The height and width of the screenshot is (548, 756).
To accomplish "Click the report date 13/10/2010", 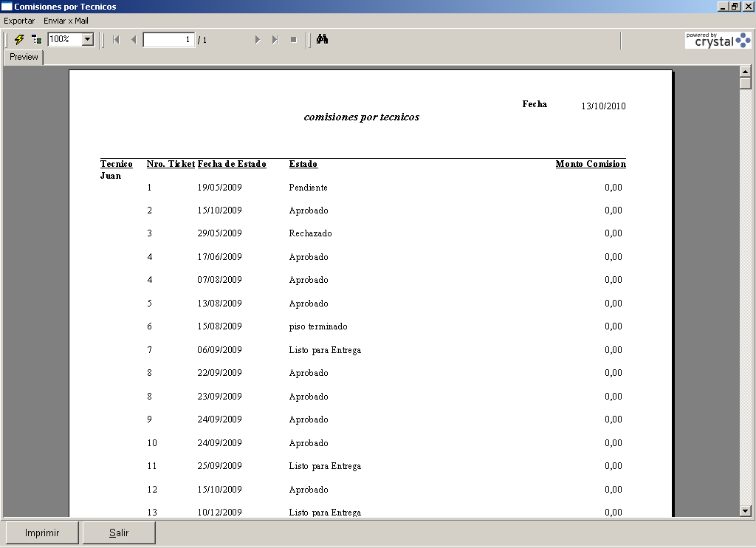I will click(603, 106).
